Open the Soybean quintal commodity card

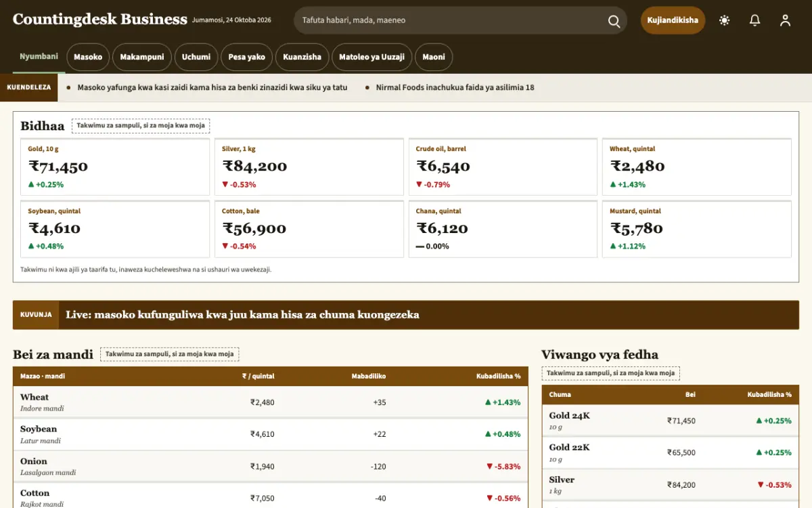115,229
